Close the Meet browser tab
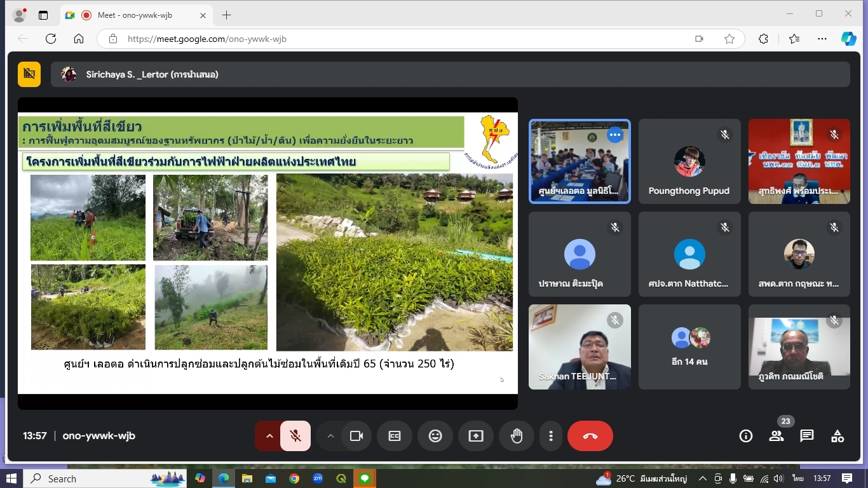 pyautogui.click(x=203, y=15)
